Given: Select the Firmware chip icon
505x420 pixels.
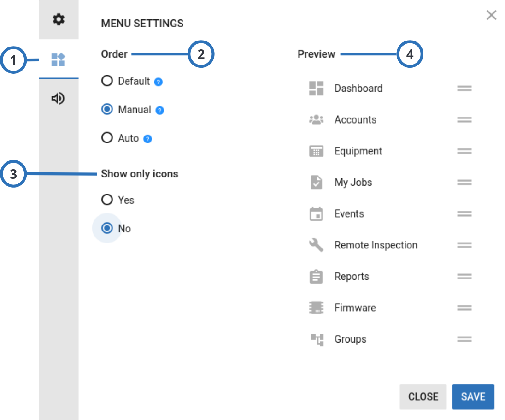Looking at the screenshot, I should pos(316,308).
